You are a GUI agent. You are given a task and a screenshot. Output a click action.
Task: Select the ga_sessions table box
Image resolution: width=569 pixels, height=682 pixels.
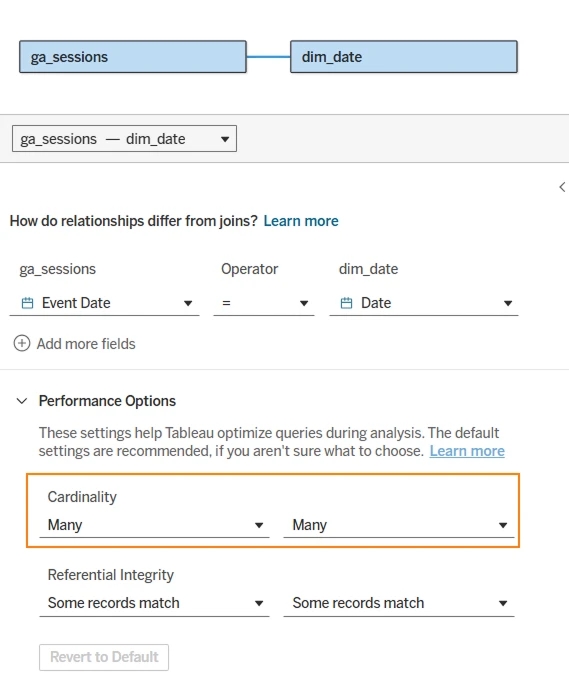coord(133,57)
